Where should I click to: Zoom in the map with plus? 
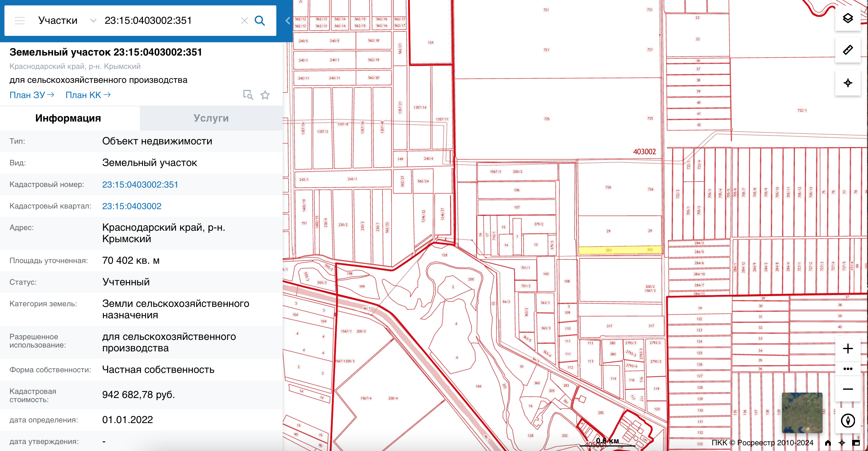847,348
